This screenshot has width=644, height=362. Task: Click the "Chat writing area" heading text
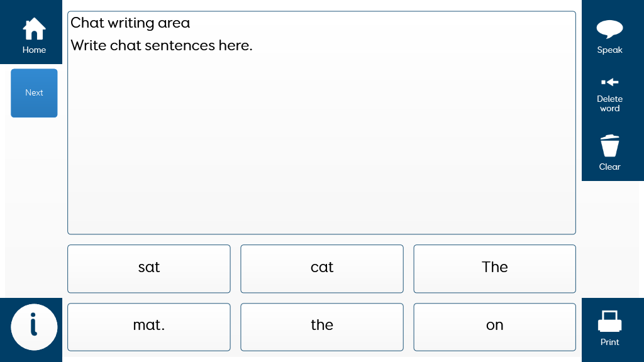click(x=130, y=23)
